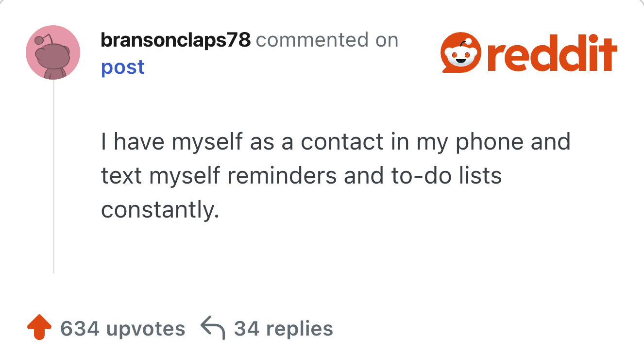The image size is (644, 354).
Task: Open bransonclaps78's pink avatar
Action: click(52, 52)
